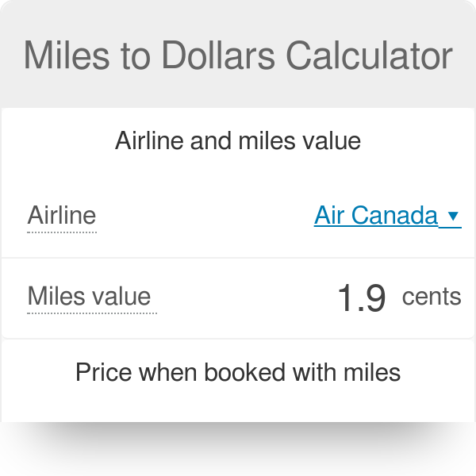Click the cents unit label
476x476 pixels.
431,296
